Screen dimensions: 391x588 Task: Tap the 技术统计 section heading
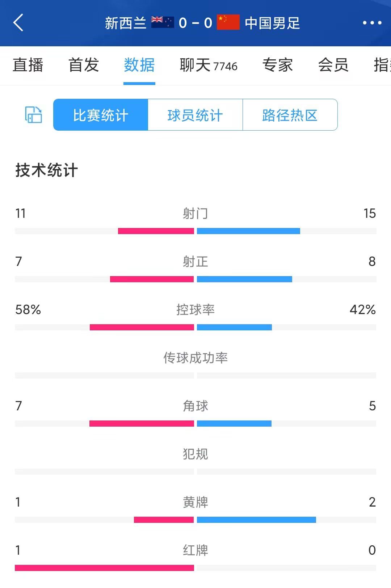tap(46, 170)
